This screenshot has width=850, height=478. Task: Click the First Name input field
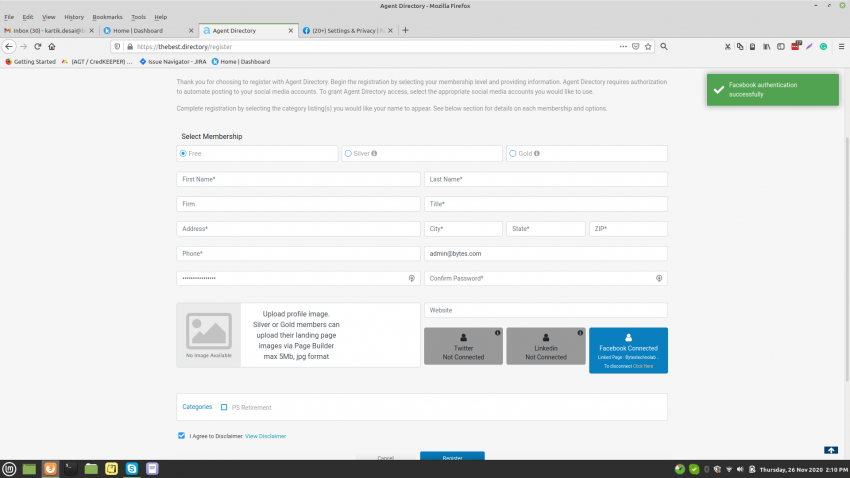[298, 179]
